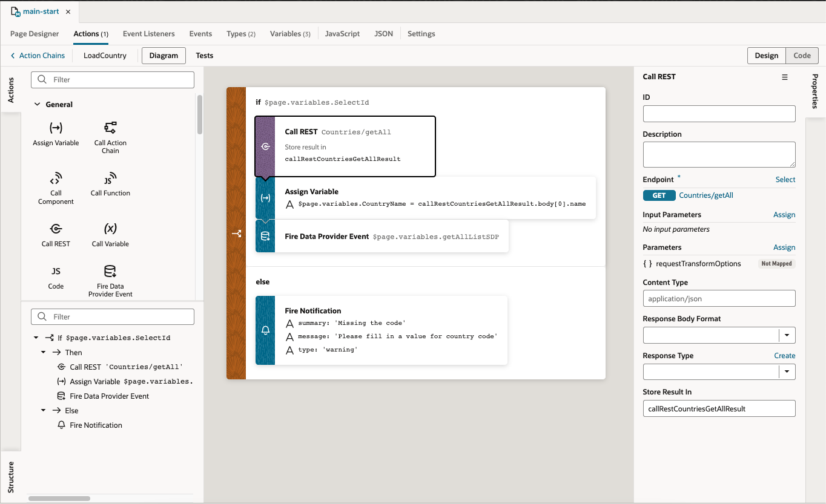This screenshot has height=504, width=826.
Task: Click the bell icon on Fire Notification step
Action: tap(265, 330)
